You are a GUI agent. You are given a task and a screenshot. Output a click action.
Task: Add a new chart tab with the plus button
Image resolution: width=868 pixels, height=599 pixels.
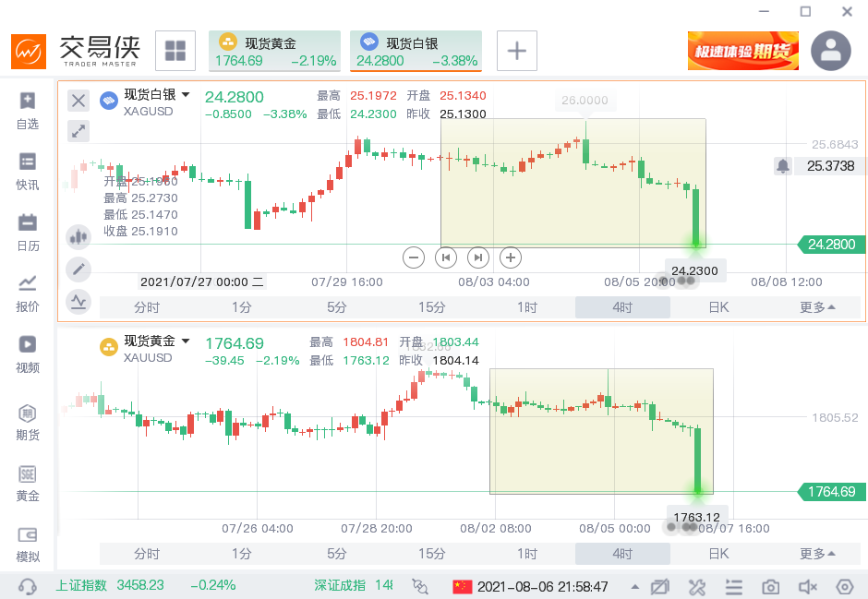[517, 51]
